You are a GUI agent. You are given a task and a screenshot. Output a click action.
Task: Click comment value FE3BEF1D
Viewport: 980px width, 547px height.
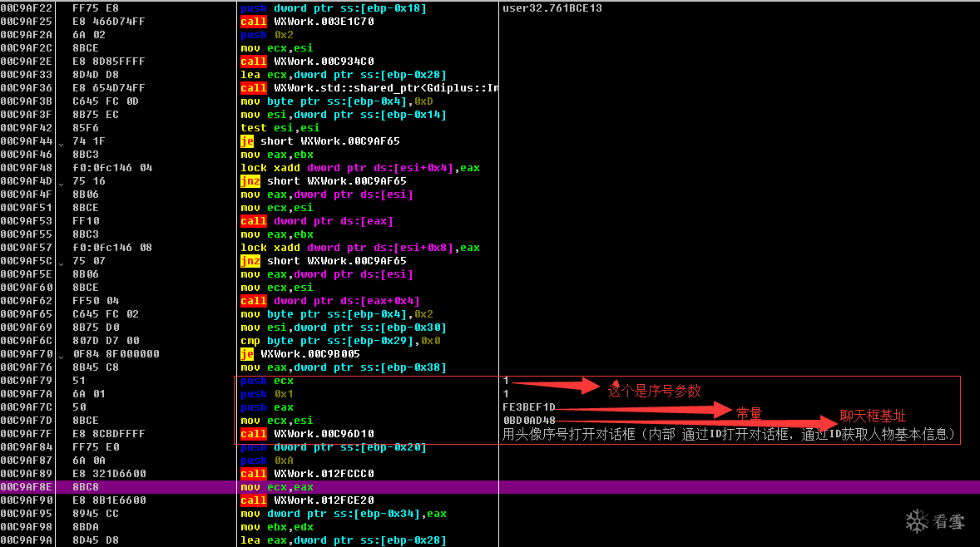pos(529,407)
